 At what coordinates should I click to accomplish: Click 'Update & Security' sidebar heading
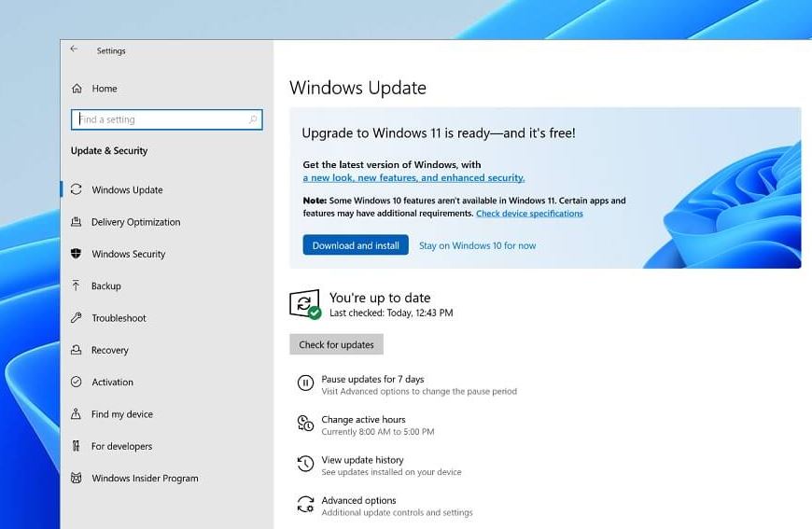(x=109, y=150)
